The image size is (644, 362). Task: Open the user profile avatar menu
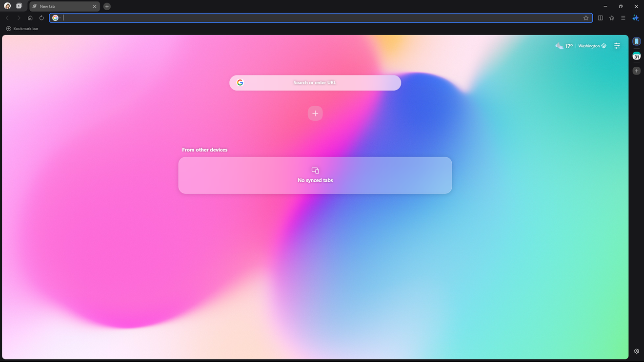[7, 6]
